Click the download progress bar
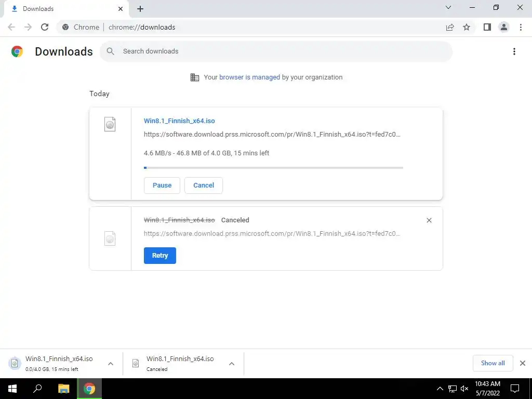The image size is (532, 399). pyautogui.click(x=273, y=168)
